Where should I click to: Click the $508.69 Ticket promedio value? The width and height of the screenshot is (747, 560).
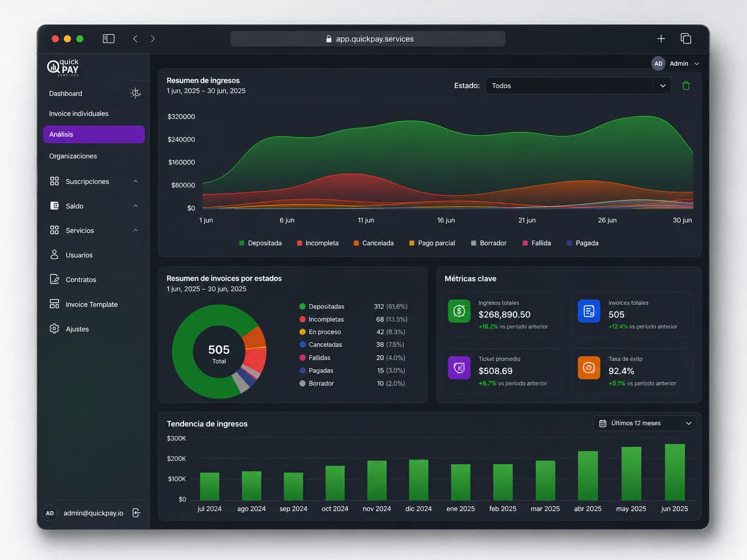pyautogui.click(x=495, y=371)
